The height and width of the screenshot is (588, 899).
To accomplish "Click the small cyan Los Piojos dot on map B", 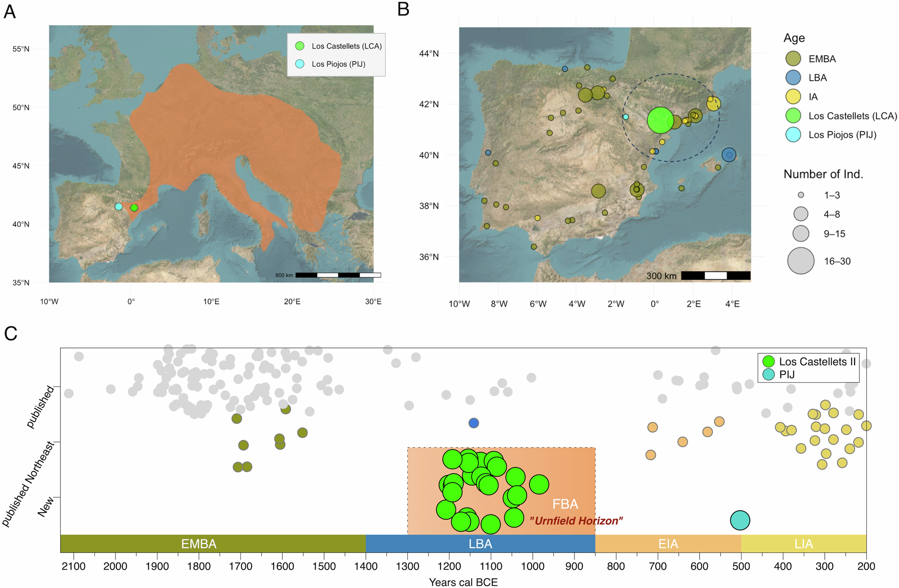I will (625, 117).
